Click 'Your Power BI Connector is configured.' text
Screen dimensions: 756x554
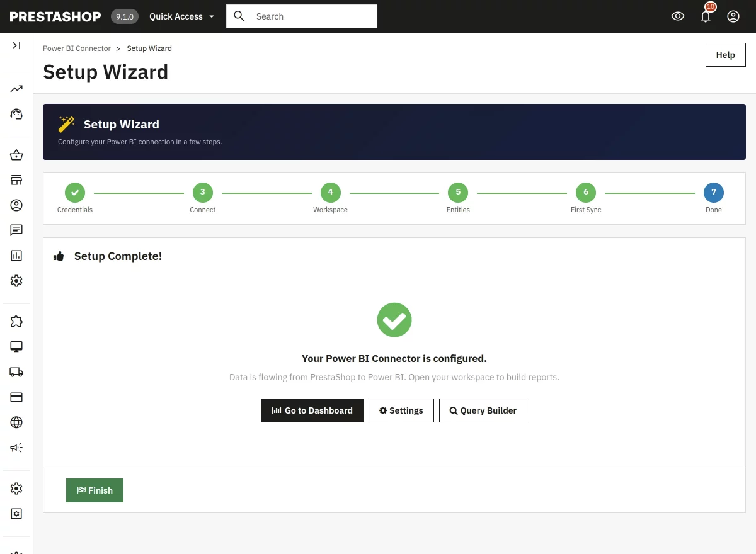(x=394, y=359)
